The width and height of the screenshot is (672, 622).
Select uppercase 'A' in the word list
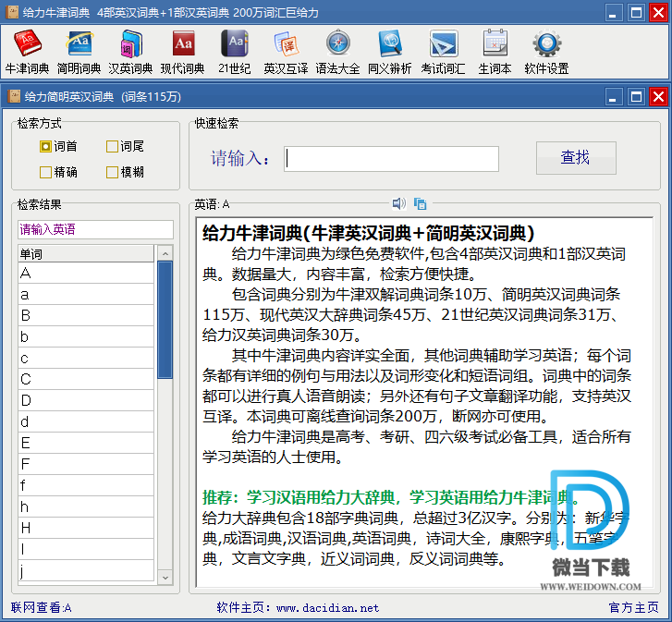pyautogui.click(x=86, y=273)
